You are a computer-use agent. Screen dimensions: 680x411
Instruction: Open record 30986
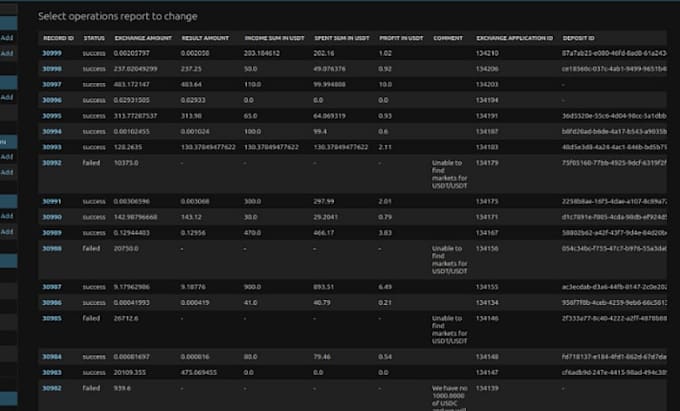[52, 303]
